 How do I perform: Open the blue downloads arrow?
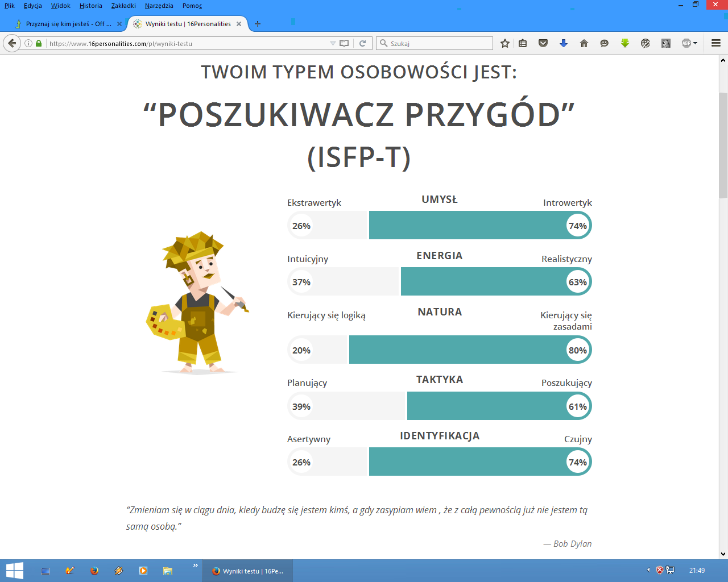pos(564,43)
